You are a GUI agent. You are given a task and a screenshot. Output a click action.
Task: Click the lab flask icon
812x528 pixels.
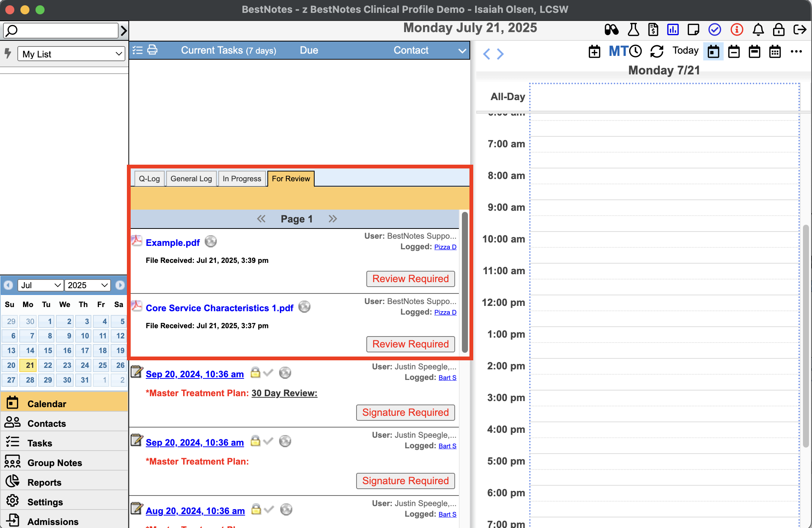pos(633,29)
